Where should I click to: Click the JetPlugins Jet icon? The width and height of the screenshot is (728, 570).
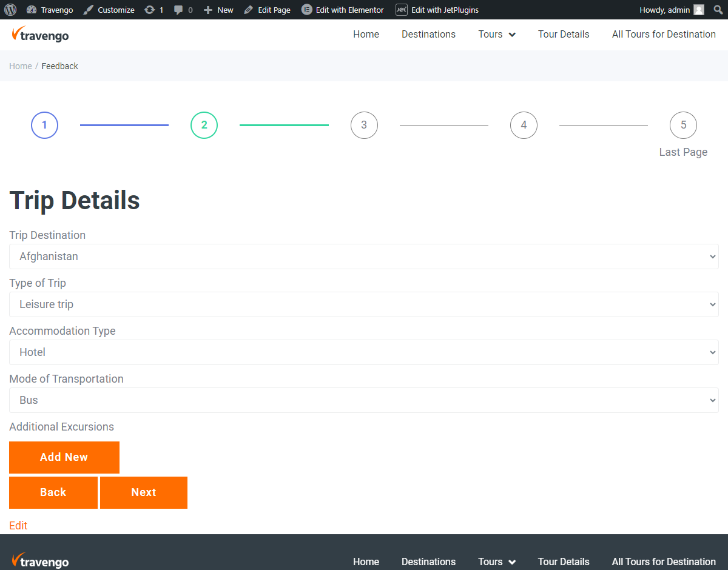point(401,10)
